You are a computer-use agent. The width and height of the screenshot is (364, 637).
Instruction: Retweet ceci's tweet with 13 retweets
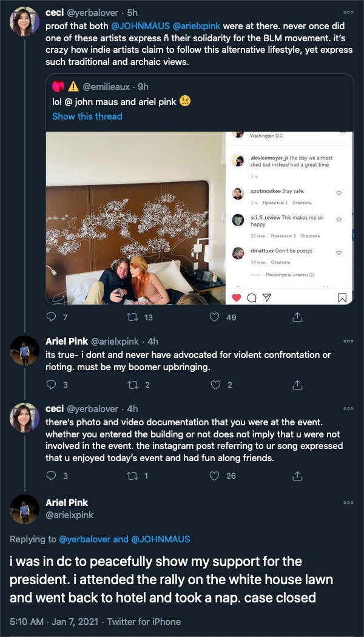click(132, 317)
